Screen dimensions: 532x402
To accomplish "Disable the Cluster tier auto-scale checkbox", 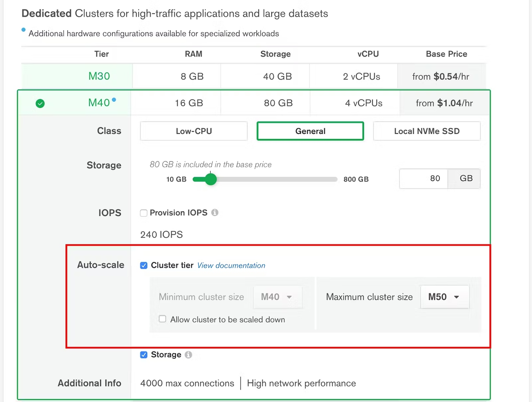I will (143, 265).
